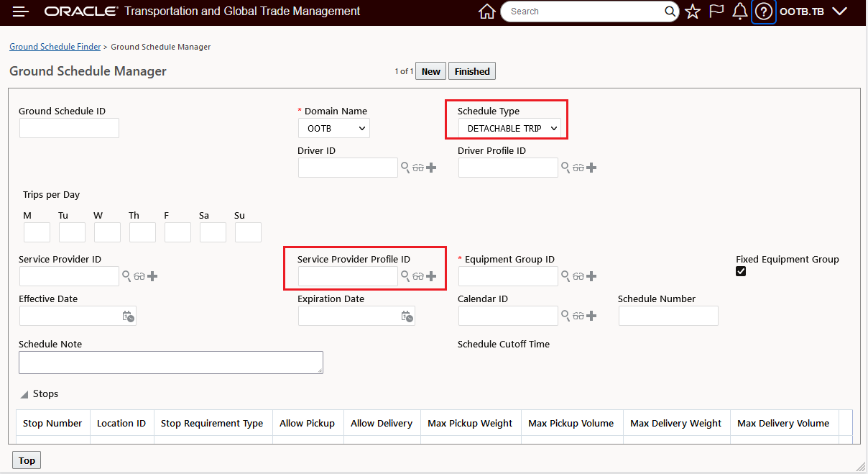Screen dimensions: 868x474
Task: Search for a Driver ID with the magnifier
Action: pos(406,168)
